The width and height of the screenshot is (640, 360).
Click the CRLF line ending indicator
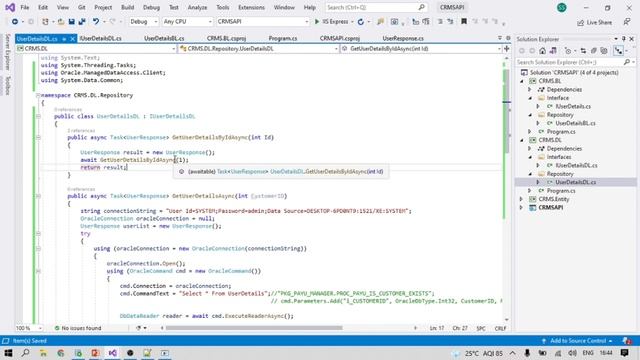pyautogui.click(x=500, y=328)
